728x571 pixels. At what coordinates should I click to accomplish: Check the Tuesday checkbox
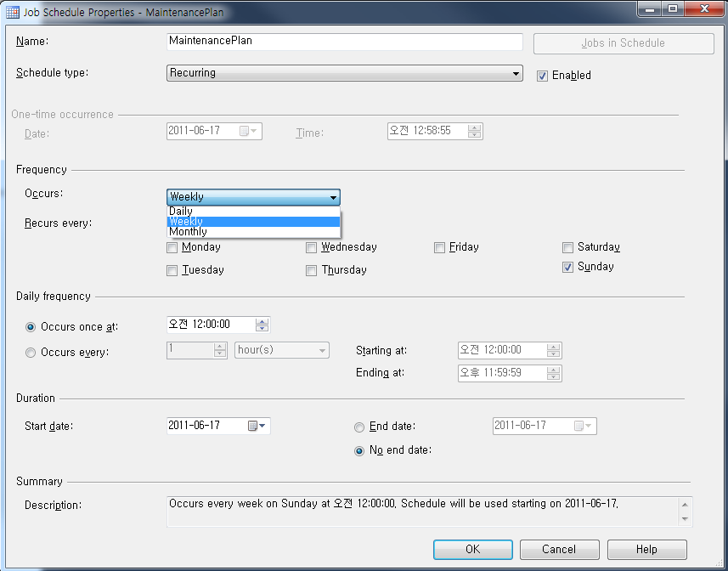point(172,270)
